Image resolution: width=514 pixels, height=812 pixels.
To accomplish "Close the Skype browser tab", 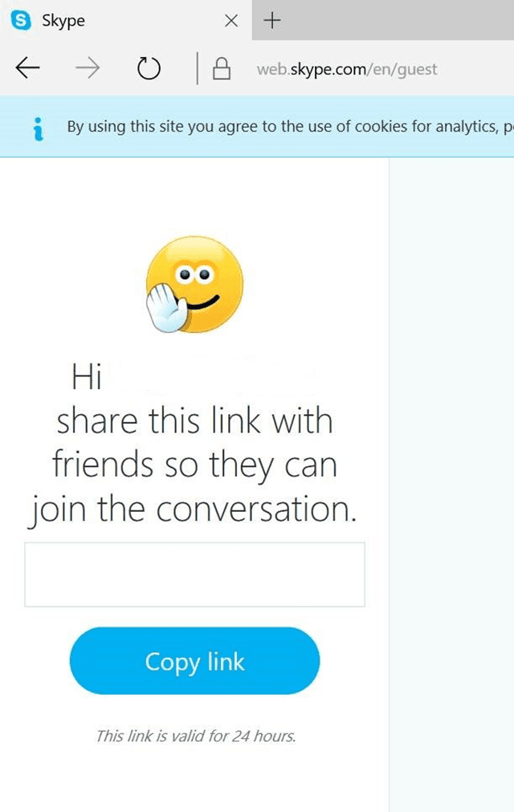I will (x=231, y=21).
